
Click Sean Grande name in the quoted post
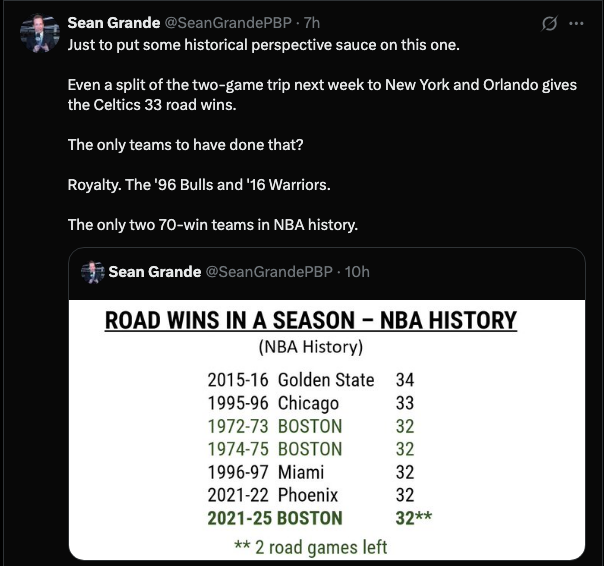pyautogui.click(x=154, y=272)
